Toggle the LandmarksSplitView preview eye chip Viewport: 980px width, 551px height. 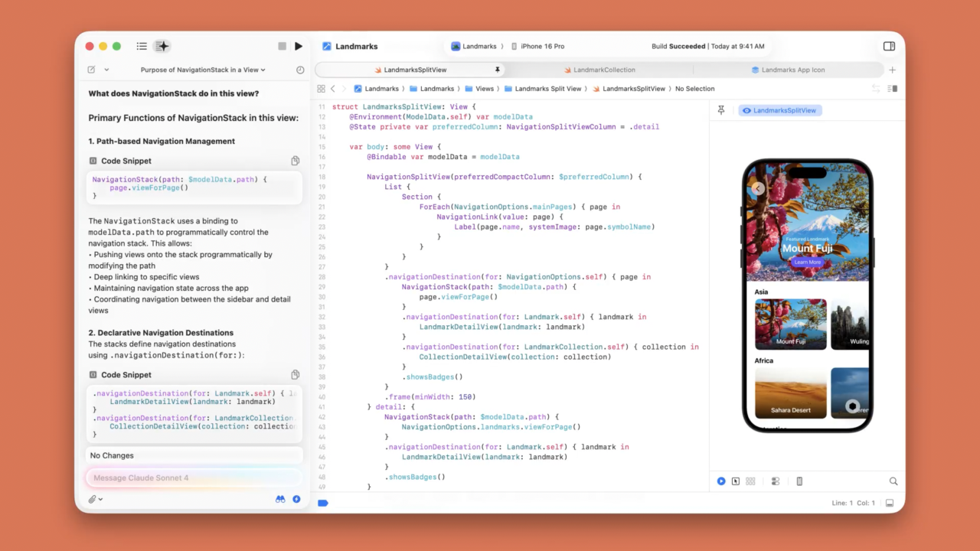click(779, 110)
